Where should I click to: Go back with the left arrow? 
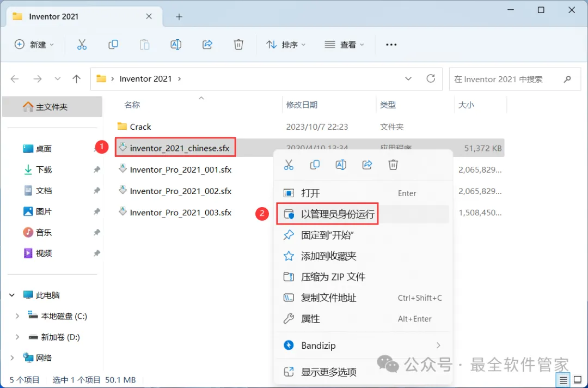click(x=15, y=79)
